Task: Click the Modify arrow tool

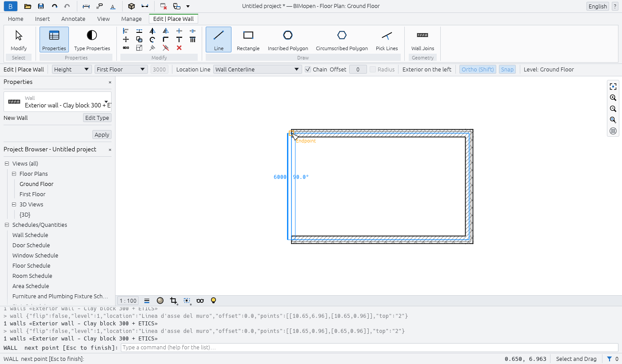Action: pyautogui.click(x=19, y=40)
